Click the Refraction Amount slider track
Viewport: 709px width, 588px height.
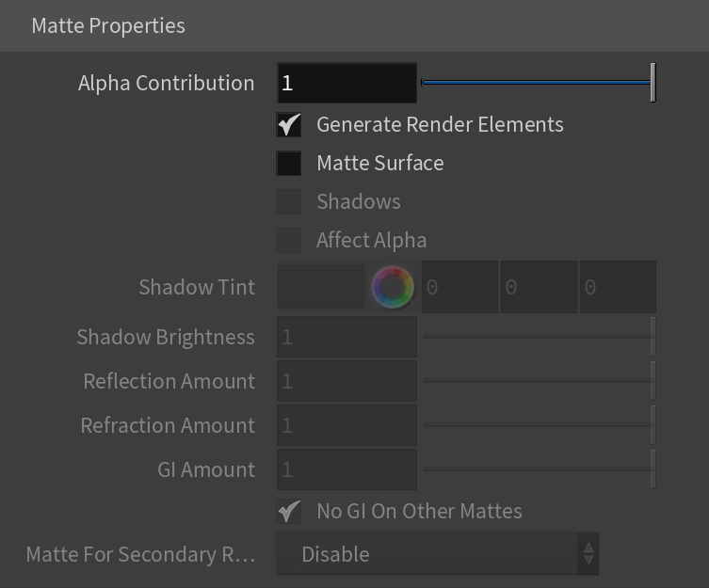click(538, 425)
